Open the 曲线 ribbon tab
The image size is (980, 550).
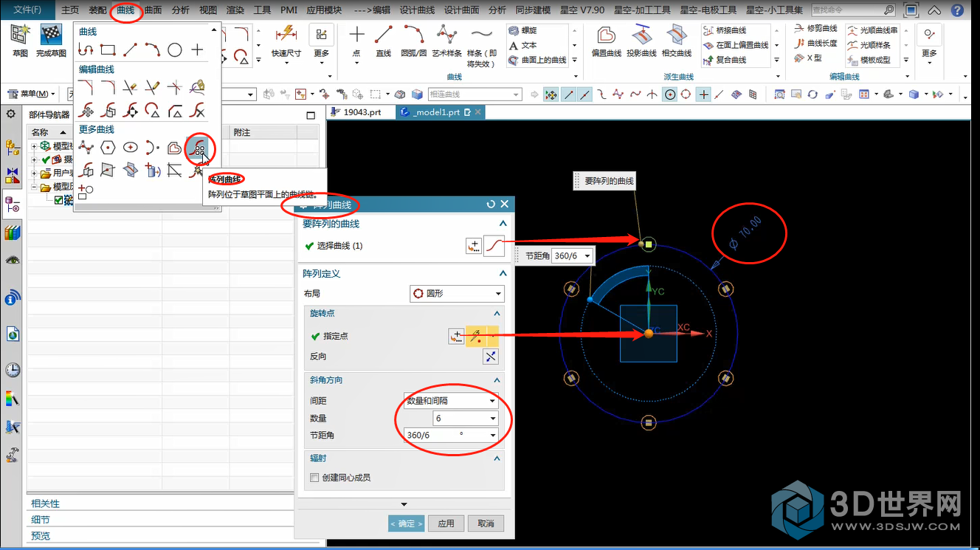coord(126,10)
